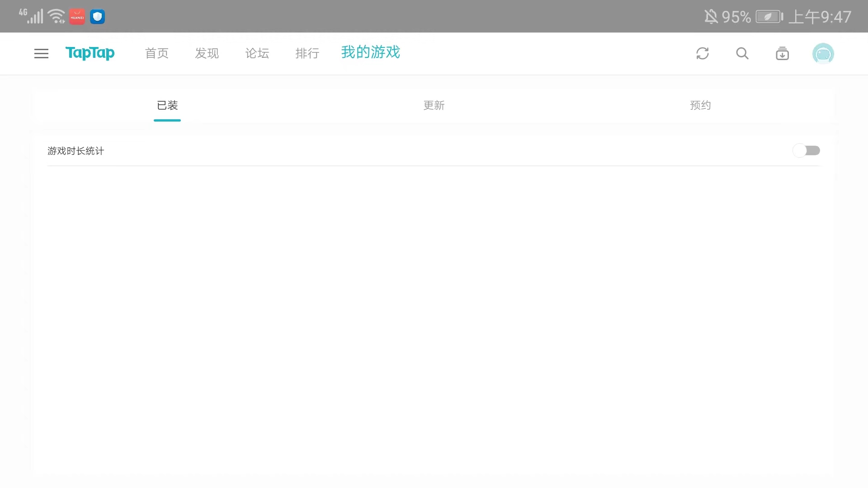Open the 论坛 tab
This screenshot has height=488, width=868.
click(257, 53)
